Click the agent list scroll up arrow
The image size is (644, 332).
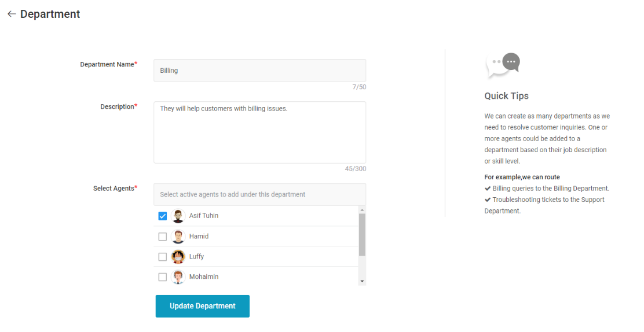[x=362, y=210]
